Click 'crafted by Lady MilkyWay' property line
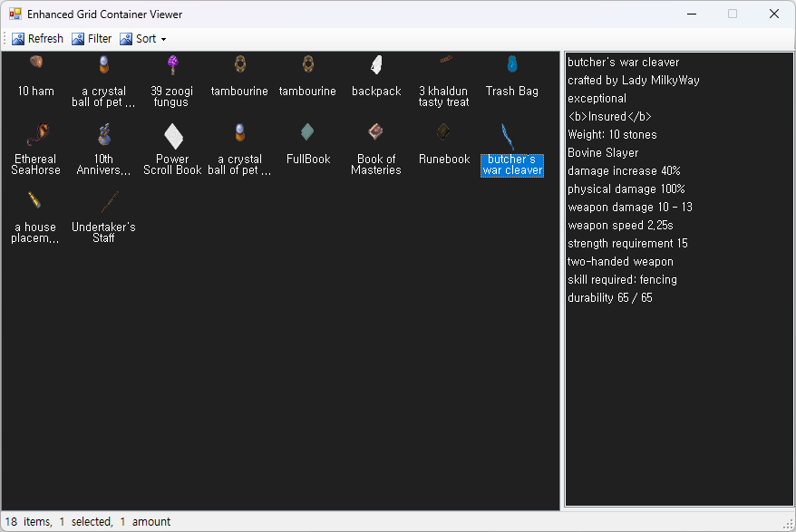This screenshot has height=532, width=796. 633,80
